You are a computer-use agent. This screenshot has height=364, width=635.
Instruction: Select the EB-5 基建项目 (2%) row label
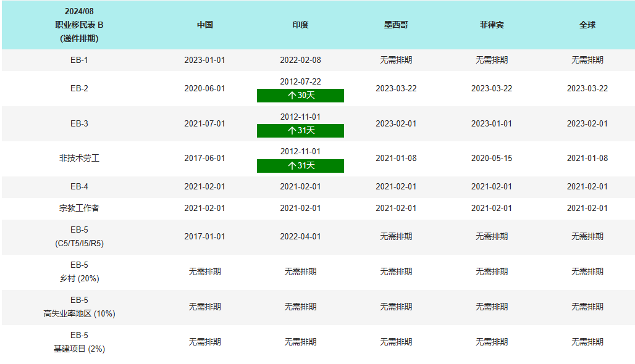click(x=79, y=342)
